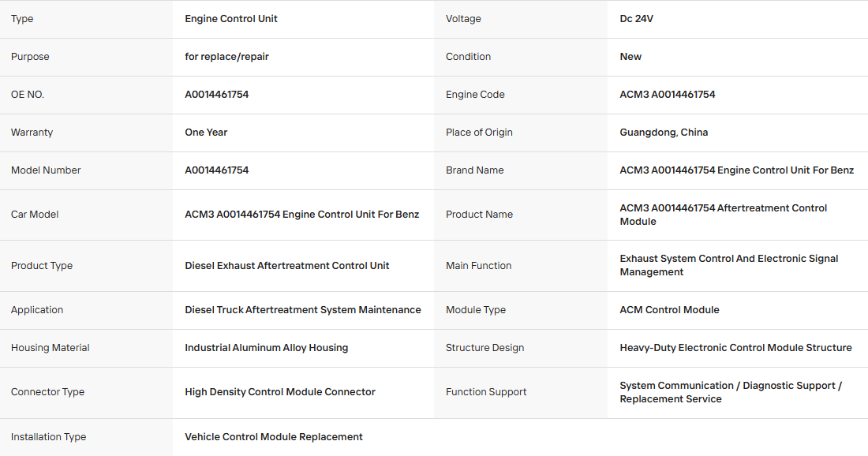
Task: Select 'Industrial Aluminum Alloy Housing' value
Action: click(x=266, y=348)
